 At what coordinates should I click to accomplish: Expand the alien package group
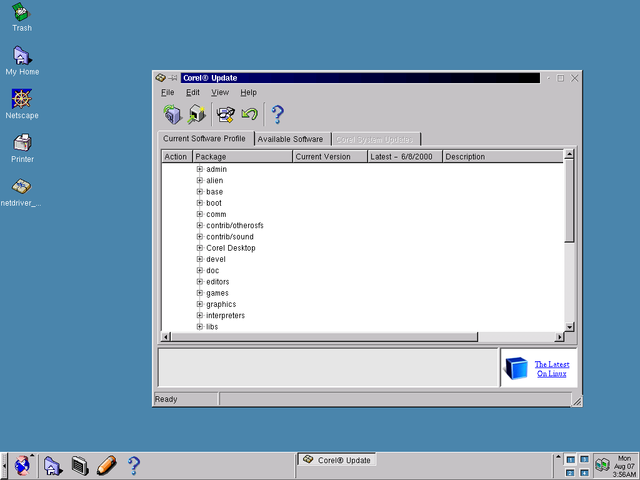coord(200,180)
